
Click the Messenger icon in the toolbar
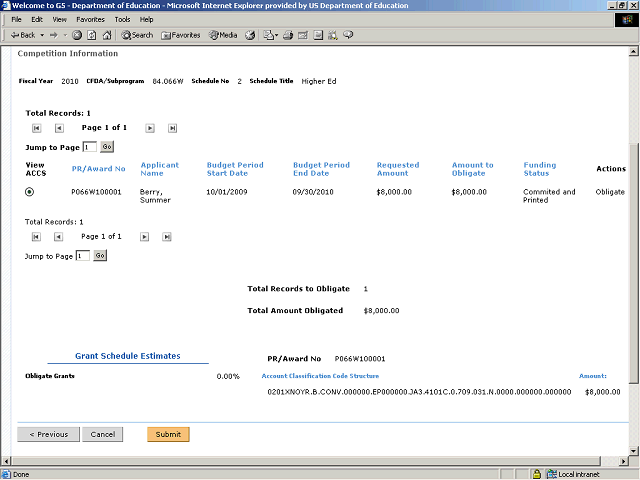coord(348,36)
